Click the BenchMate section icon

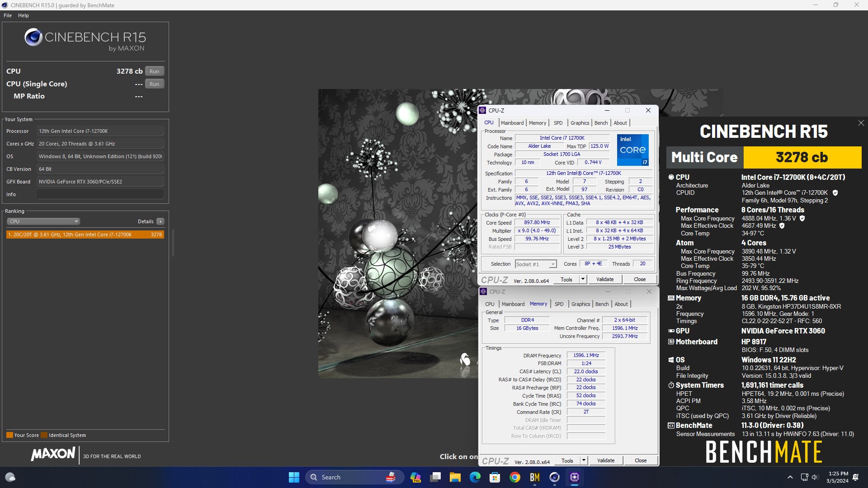671,426
